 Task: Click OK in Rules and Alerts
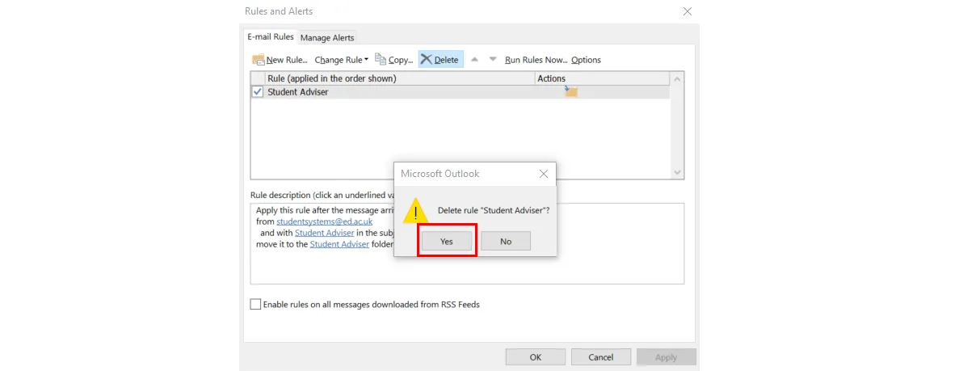[535, 356]
